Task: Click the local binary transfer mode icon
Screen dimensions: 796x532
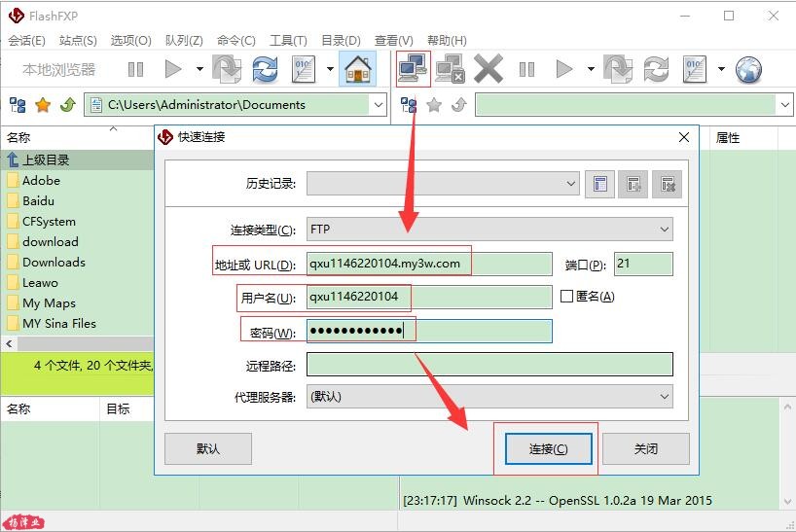Action: [304, 69]
